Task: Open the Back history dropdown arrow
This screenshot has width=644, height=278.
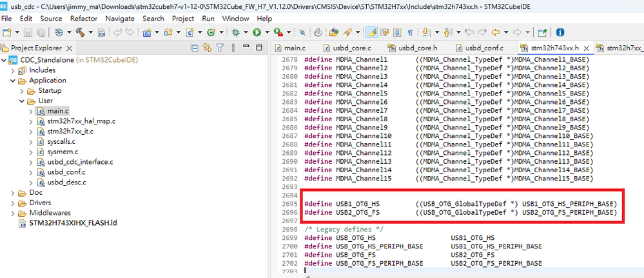Action: (506, 32)
